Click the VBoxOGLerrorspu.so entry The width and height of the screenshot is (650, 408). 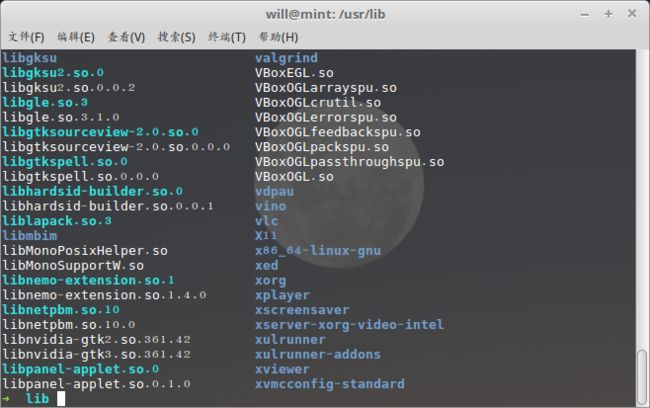coord(326,117)
